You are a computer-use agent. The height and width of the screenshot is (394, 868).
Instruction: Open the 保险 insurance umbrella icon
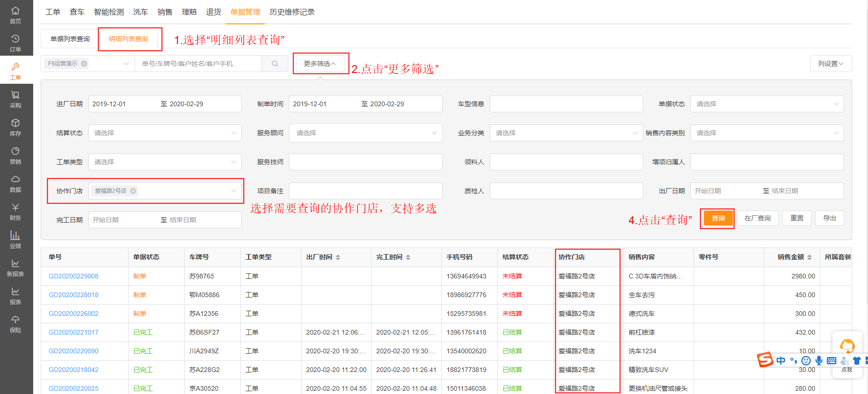[x=15, y=320]
